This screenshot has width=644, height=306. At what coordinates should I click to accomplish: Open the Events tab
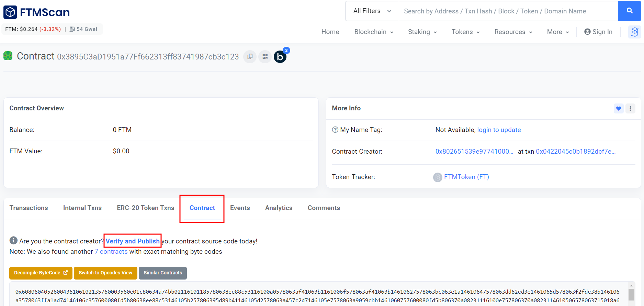(240, 208)
